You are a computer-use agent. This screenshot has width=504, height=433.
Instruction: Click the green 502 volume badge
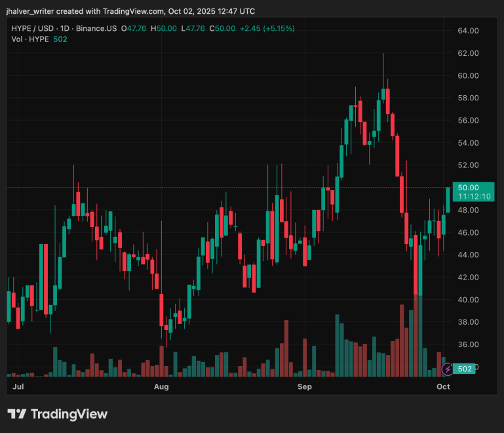(x=465, y=369)
